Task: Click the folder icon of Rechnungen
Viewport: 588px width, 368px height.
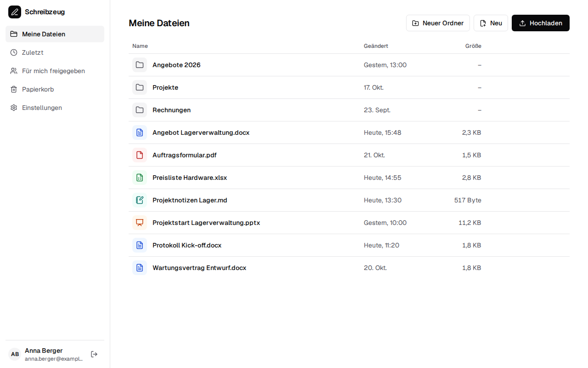Action: coord(140,110)
